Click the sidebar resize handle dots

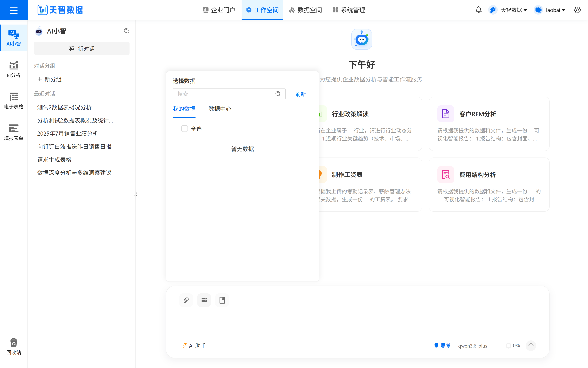pyautogui.click(x=135, y=194)
